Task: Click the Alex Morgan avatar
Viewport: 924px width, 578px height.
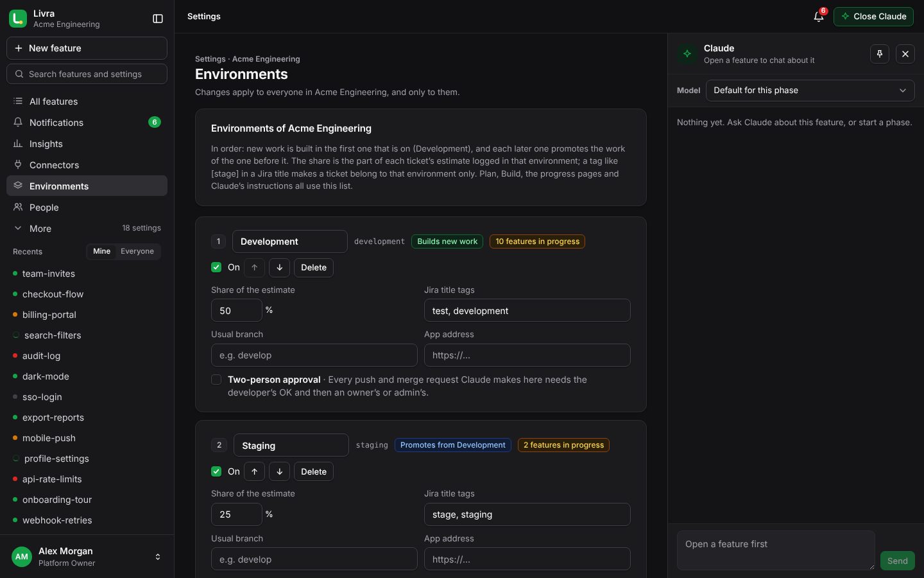Action: (x=22, y=557)
